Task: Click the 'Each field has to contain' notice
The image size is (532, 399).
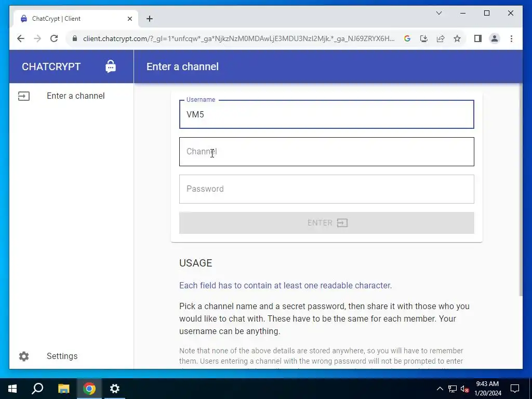Action: pos(285,285)
